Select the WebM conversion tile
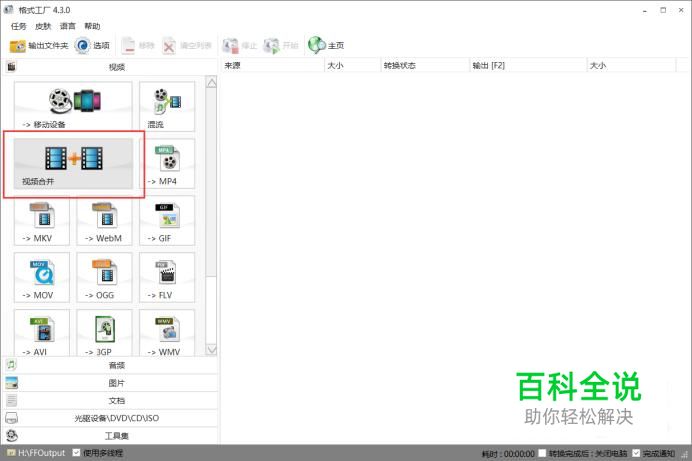 [104, 220]
